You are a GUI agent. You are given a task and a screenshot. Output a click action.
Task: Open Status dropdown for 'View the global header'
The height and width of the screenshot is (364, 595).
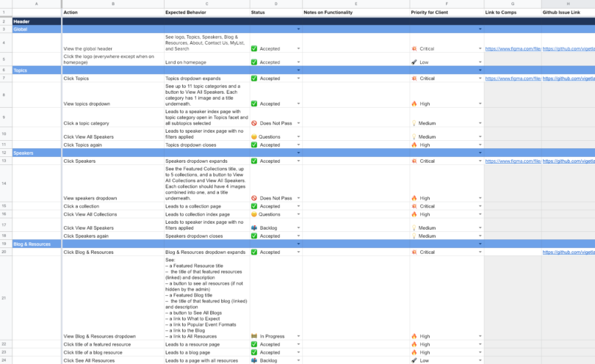[x=298, y=48]
